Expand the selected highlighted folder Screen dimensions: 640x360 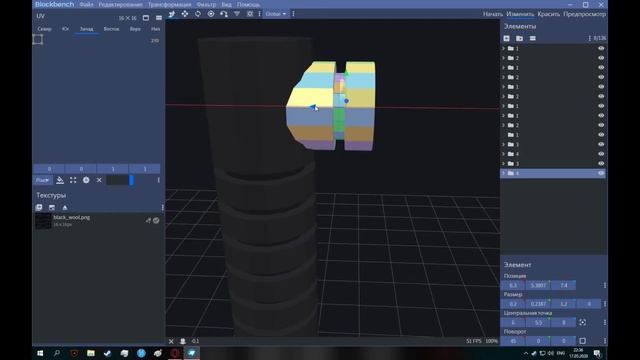(504, 173)
